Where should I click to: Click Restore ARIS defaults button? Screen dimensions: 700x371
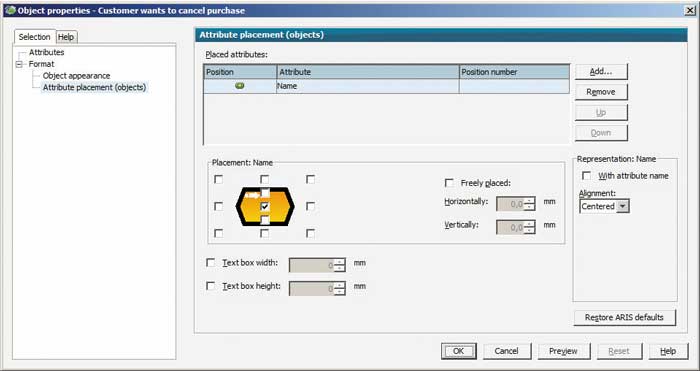click(x=625, y=317)
